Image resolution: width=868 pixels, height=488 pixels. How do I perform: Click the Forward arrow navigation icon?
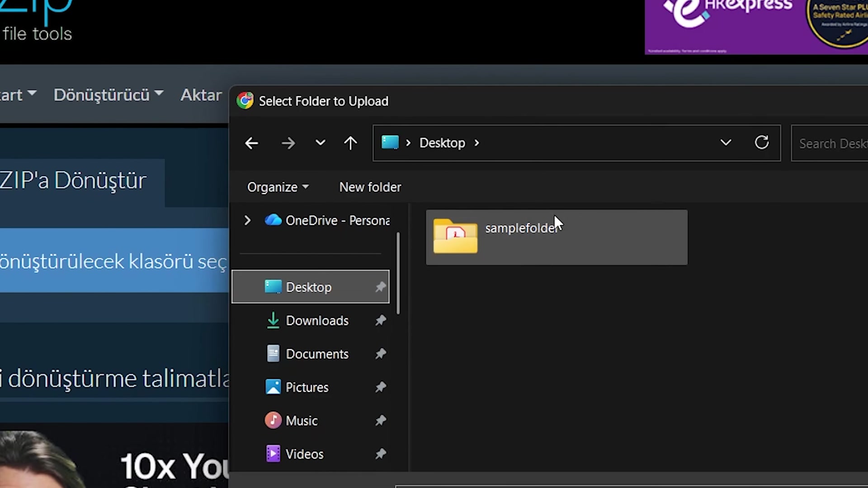288,143
